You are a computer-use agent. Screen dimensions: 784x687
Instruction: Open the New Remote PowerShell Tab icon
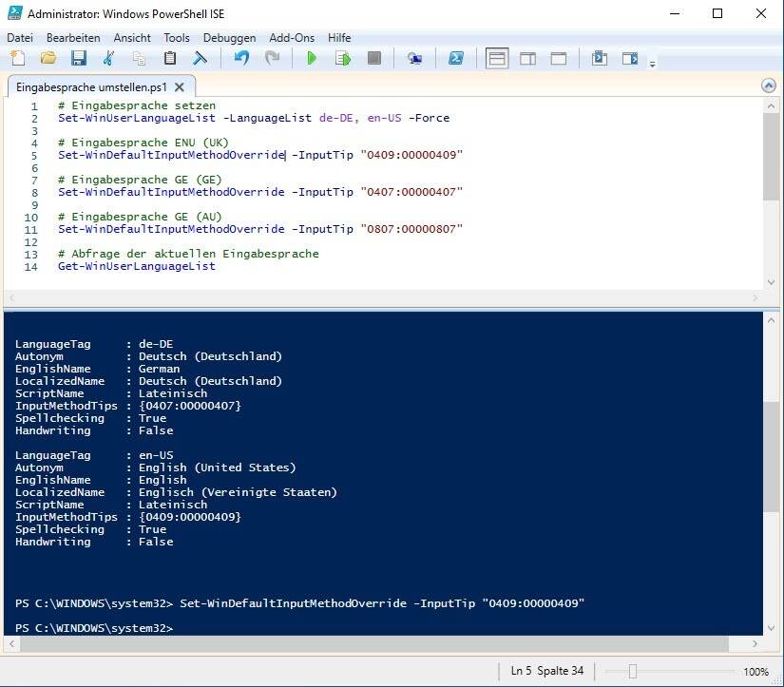pyautogui.click(x=414, y=59)
